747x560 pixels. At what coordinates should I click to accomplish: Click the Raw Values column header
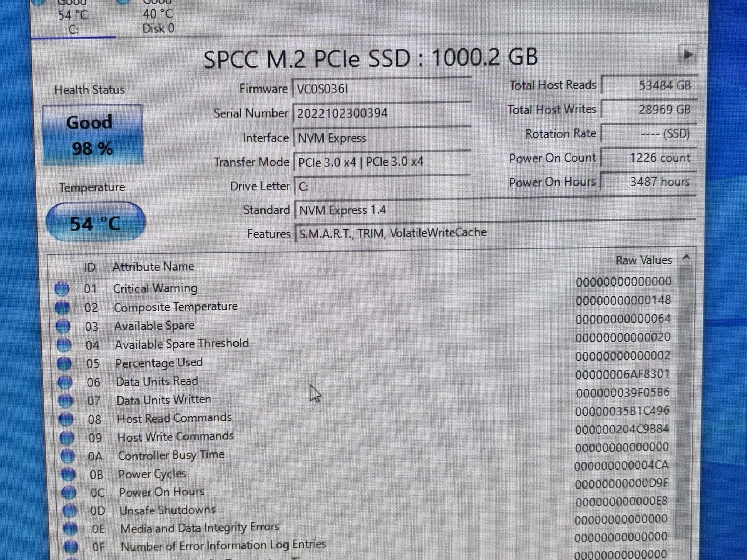(x=643, y=260)
